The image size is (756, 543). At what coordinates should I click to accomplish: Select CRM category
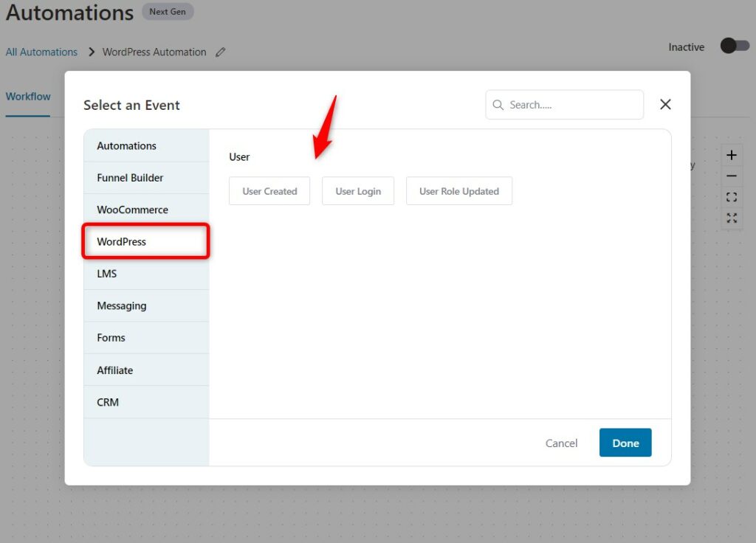click(x=147, y=402)
